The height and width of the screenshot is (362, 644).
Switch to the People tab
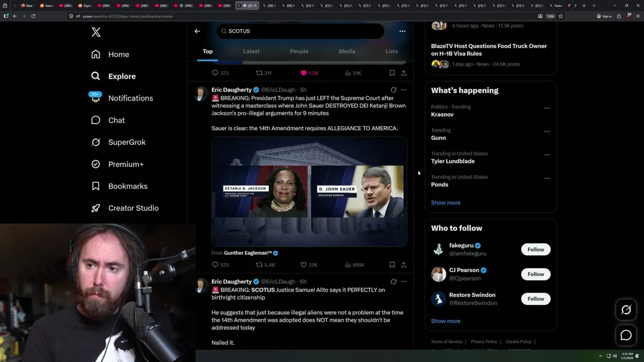tap(299, 51)
